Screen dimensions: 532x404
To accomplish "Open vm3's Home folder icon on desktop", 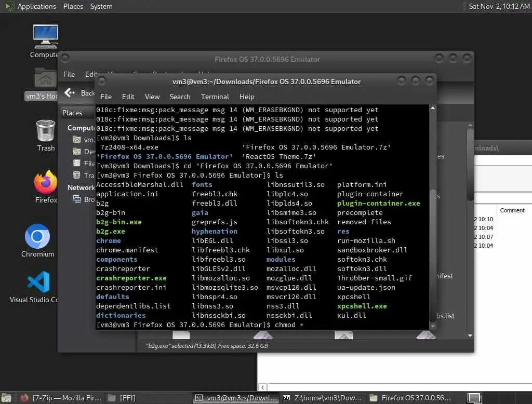I will coord(46,78).
